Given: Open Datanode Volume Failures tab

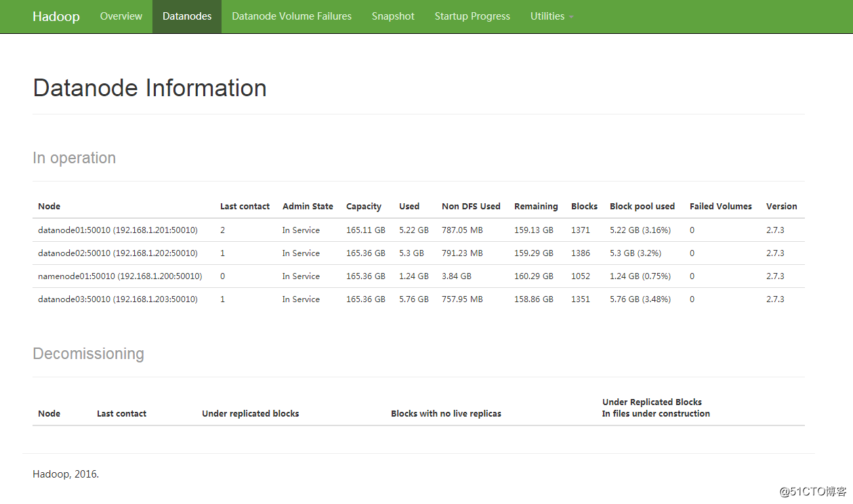Looking at the screenshot, I should (x=292, y=16).
